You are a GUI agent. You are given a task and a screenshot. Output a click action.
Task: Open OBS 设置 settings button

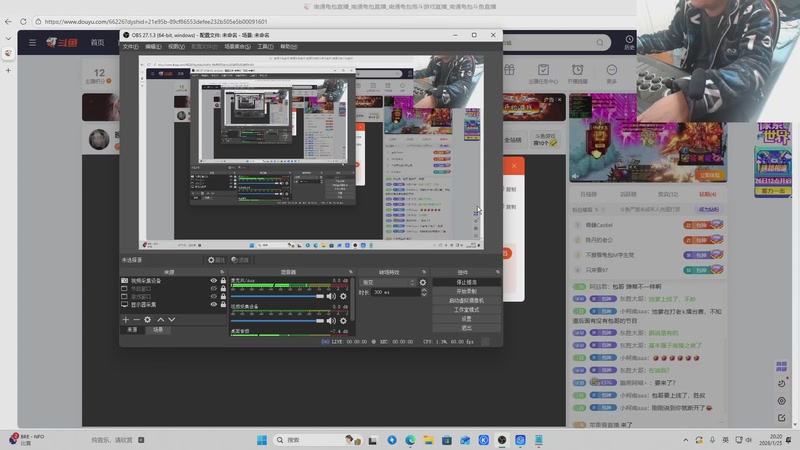point(466,319)
